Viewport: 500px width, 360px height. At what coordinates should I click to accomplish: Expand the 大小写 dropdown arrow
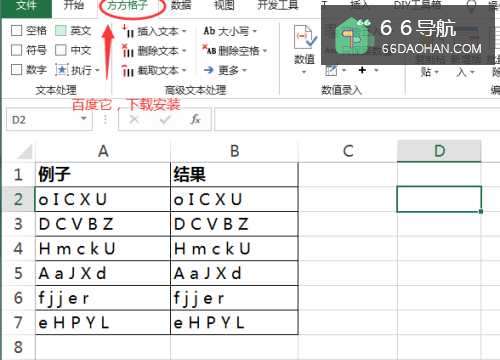click(255, 32)
